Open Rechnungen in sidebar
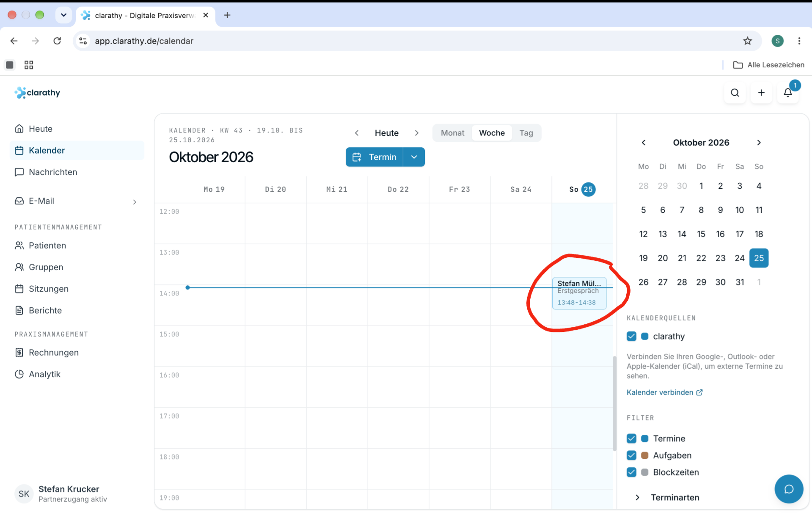The height and width of the screenshot is (513, 812). pos(77,353)
